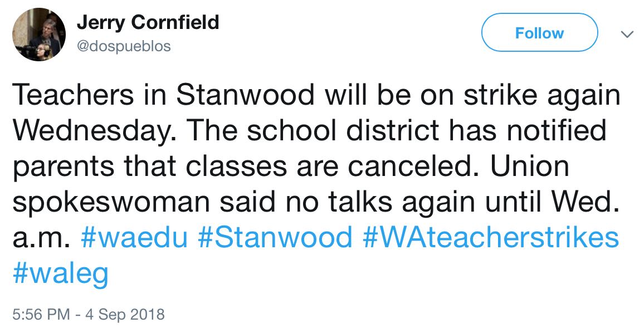Open the #waleg hashtag
Image resolution: width=644 pixels, height=333 pixels.
(61, 273)
